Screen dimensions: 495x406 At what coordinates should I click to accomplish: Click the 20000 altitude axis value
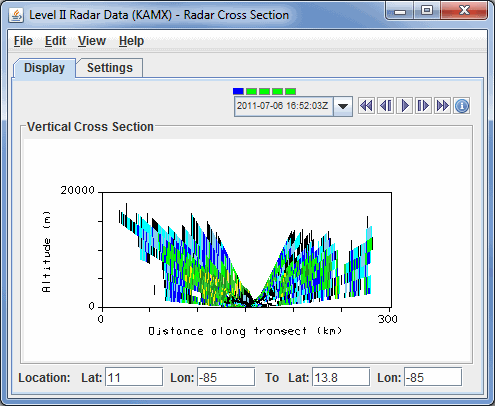[x=78, y=190]
